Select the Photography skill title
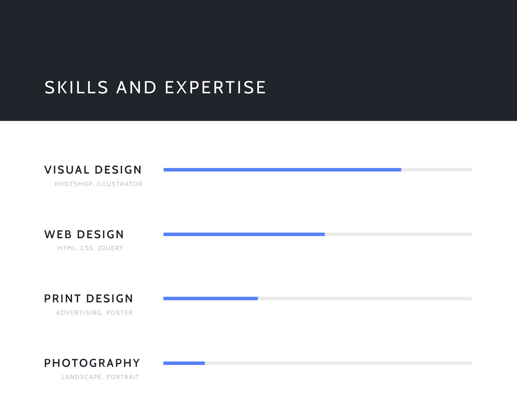 pos(92,363)
